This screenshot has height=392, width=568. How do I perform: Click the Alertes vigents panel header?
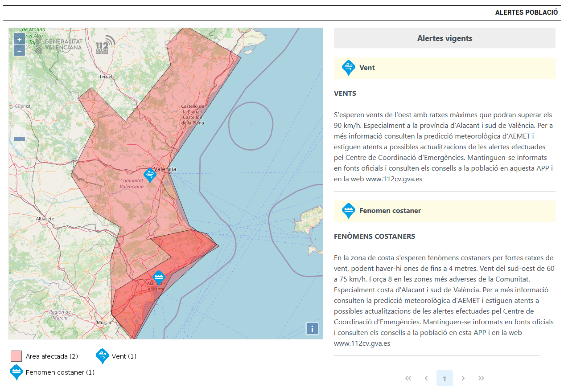click(x=445, y=38)
